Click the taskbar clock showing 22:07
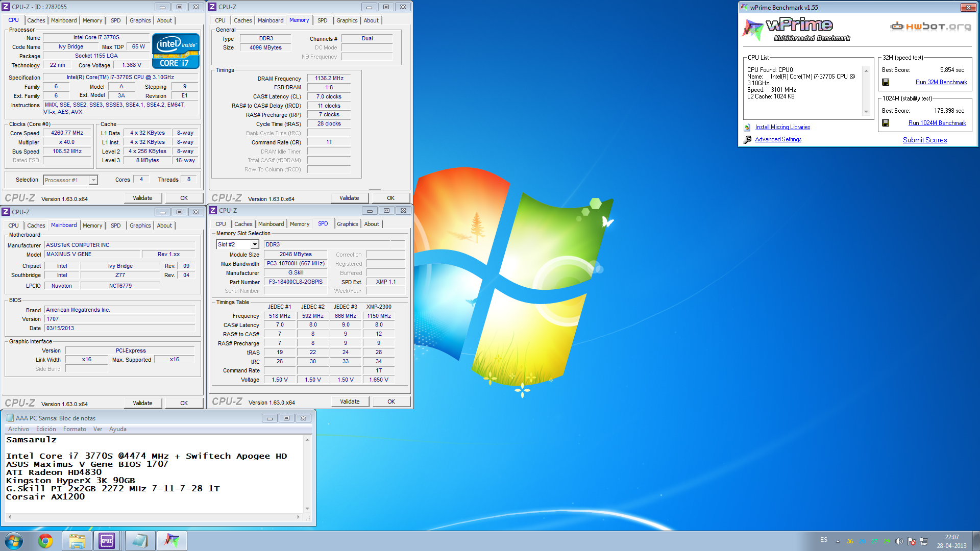This screenshot has height=551, width=980. coord(952,541)
